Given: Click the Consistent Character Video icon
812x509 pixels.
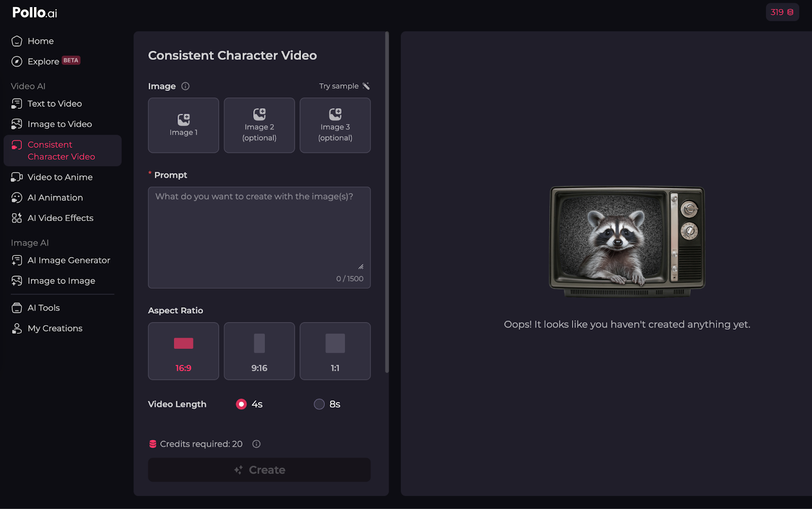Looking at the screenshot, I should tap(17, 145).
